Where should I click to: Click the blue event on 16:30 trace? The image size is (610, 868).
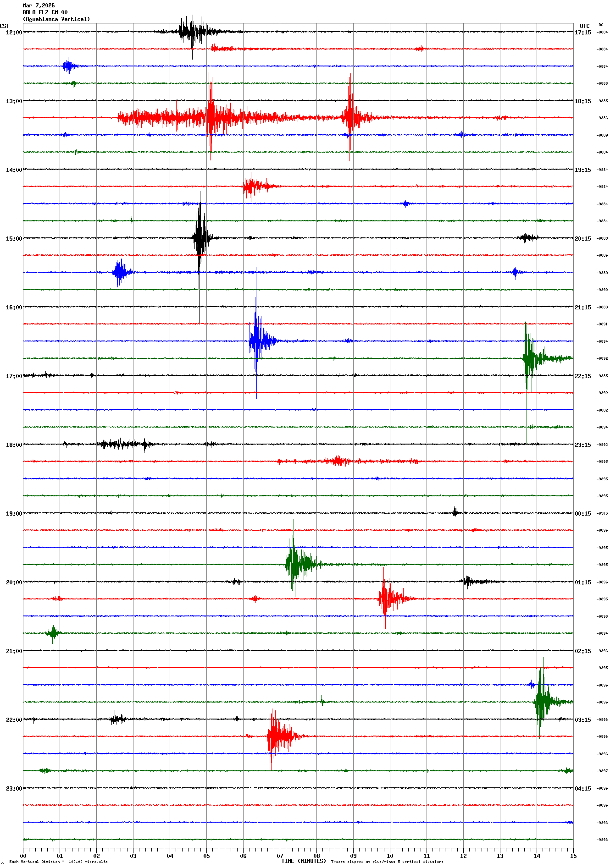(256, 341)
